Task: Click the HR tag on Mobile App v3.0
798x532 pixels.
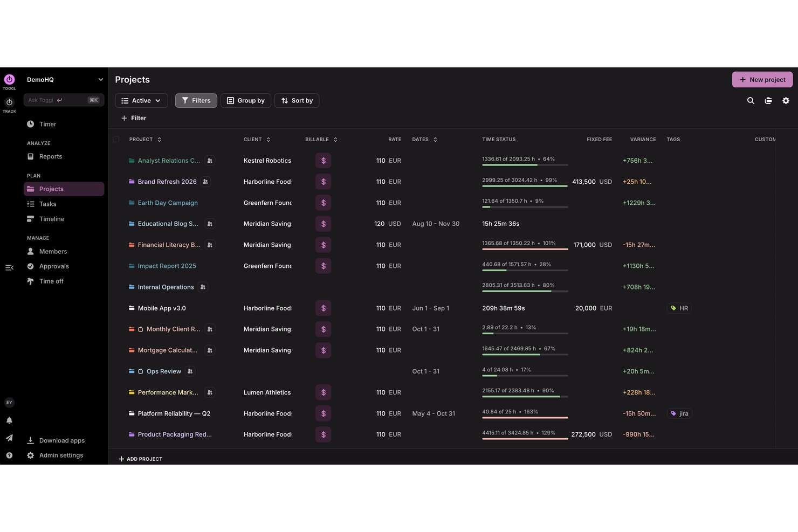Action: pyautogui.click(x=679, y=308)
